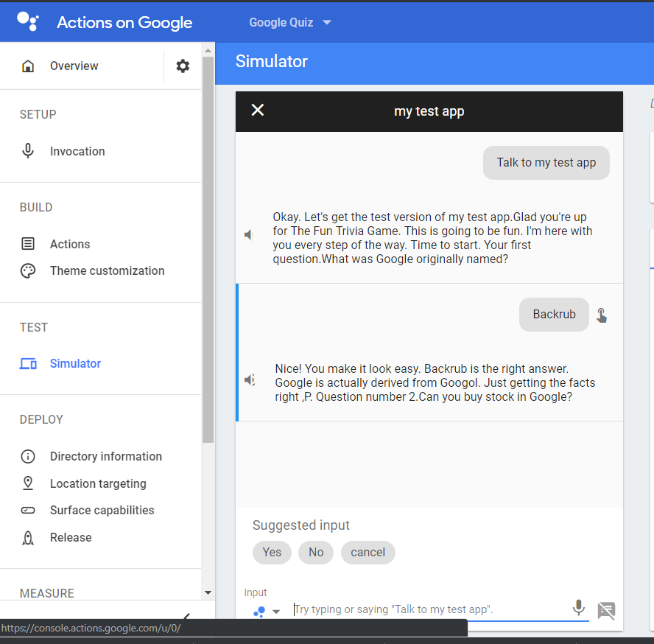Screen dimensions: 654x644
Task: Click the Actions on Google title
Action: click(124, 23)
